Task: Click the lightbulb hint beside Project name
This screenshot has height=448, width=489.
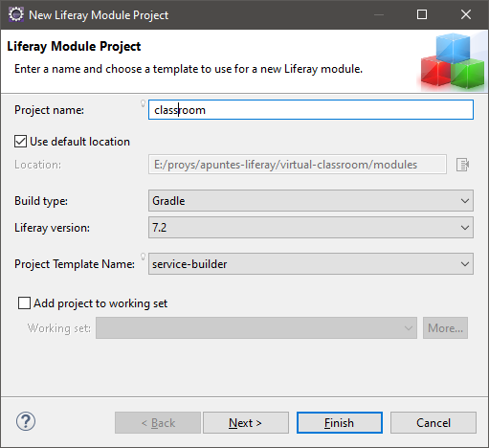Action: 144,103
